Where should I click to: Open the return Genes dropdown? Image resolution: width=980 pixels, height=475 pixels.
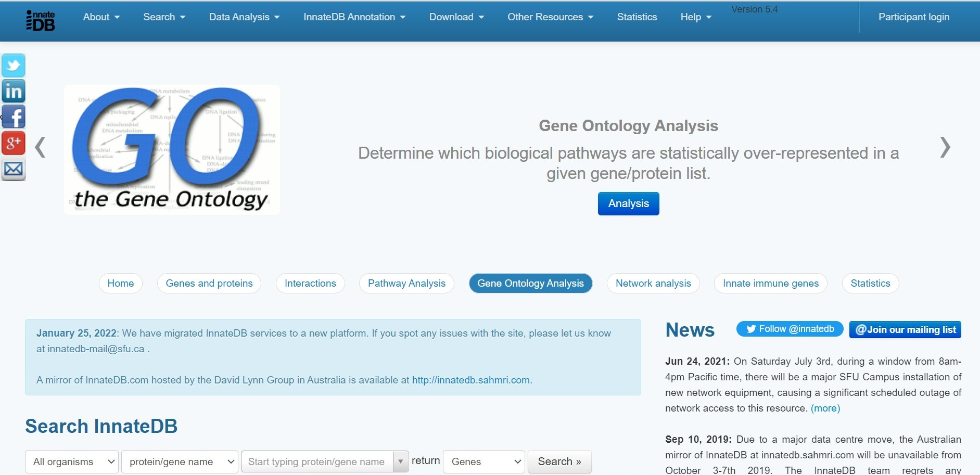(484, 461)
